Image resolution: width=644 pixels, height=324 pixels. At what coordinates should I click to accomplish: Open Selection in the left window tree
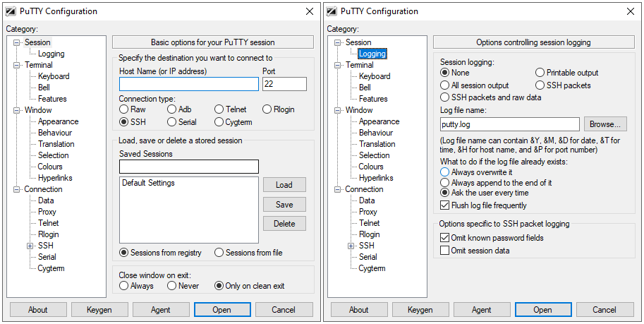[x=54, y=155]
